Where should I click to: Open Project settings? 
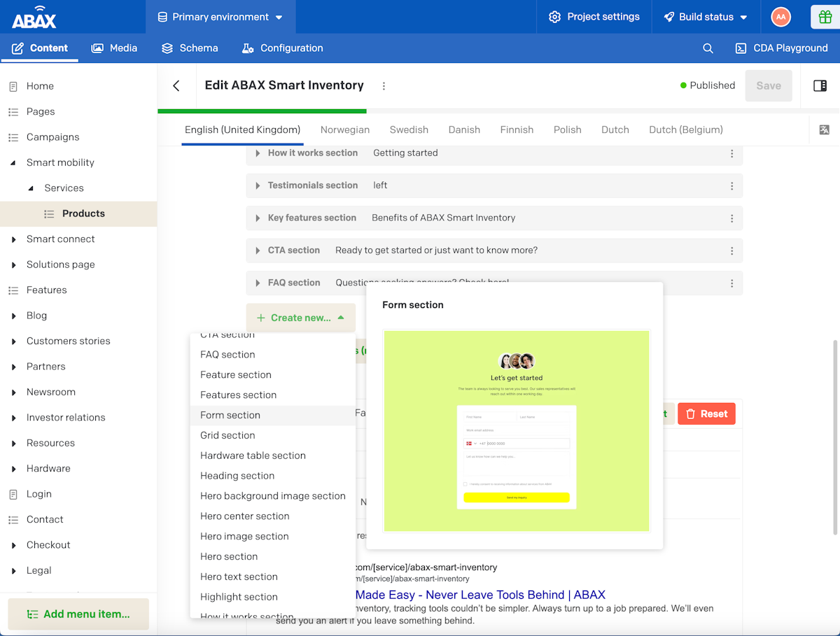[x=594, y=17]
